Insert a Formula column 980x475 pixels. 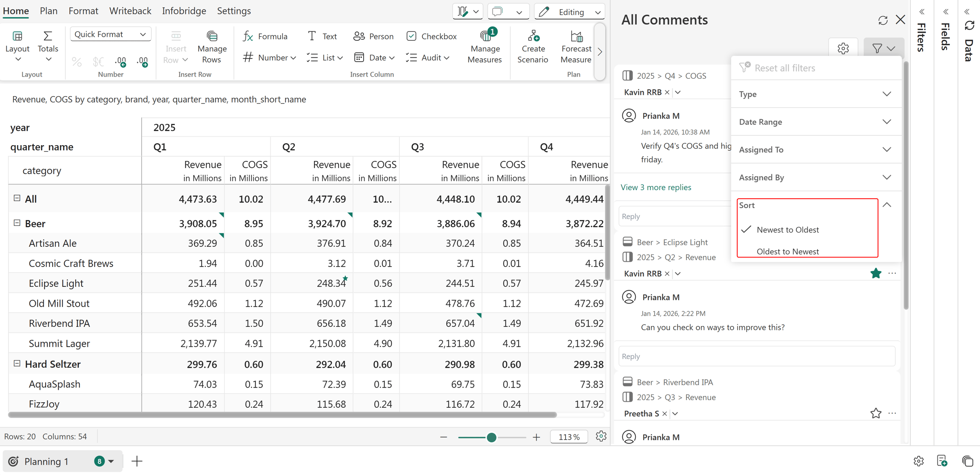click(x=265, y=36)
